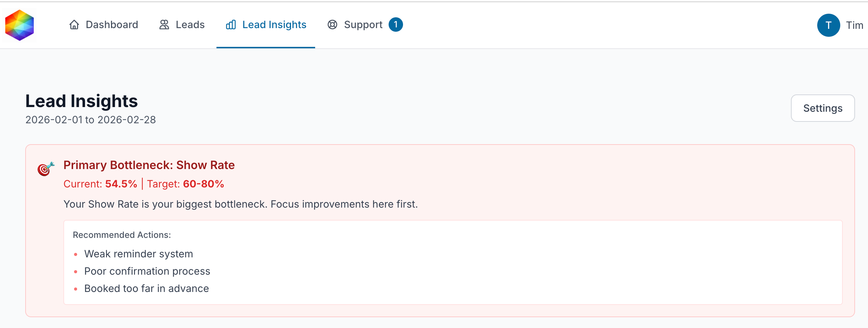
Task: Click the Support notification badge showing 1
Action: click(395, 25)
